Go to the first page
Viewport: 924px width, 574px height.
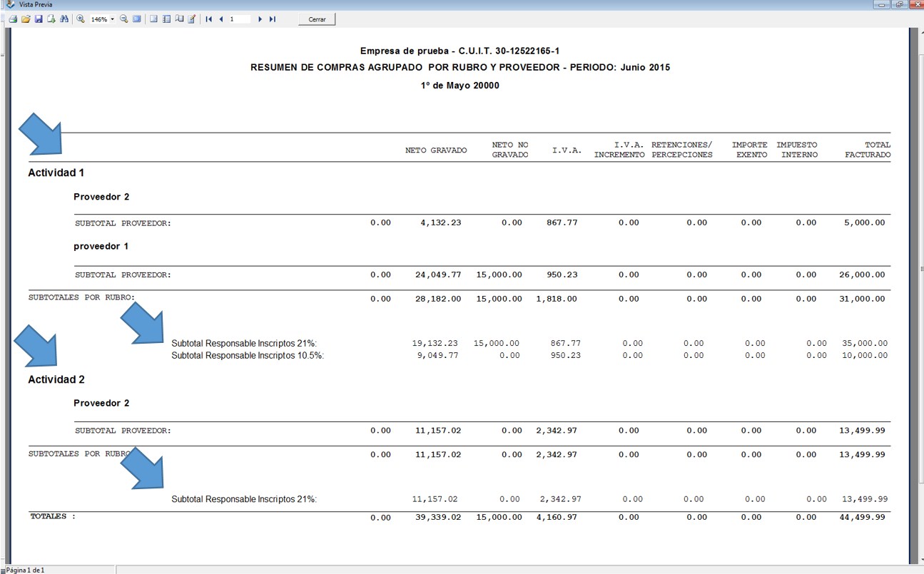click(x=208, y=19)
